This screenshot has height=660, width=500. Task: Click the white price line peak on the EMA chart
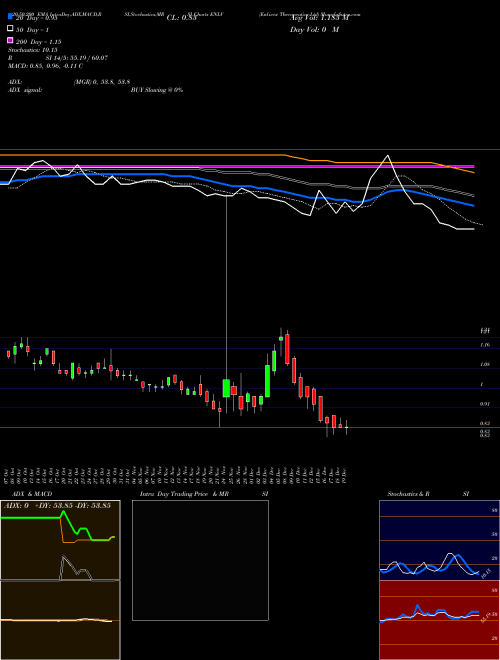pyautogui.click(x=388, y=156)
